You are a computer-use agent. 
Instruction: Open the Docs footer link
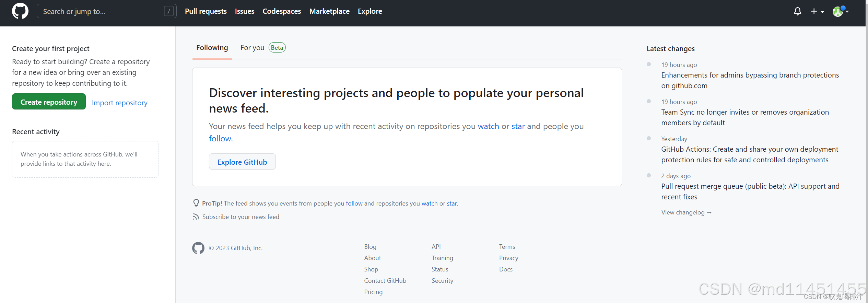pos(506,269)
